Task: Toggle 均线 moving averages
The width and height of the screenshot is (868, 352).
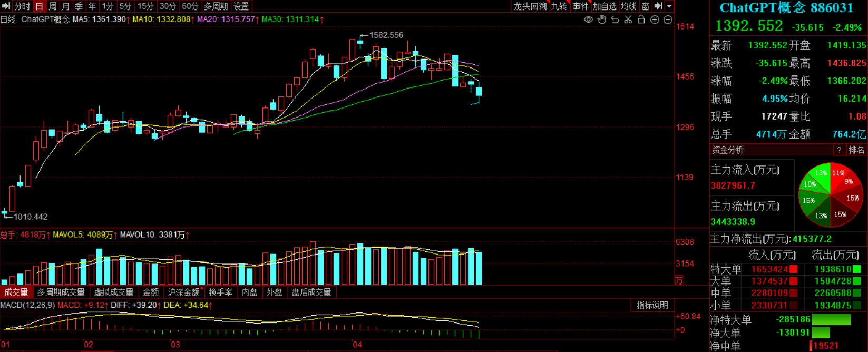Action: tap(629, 6)
